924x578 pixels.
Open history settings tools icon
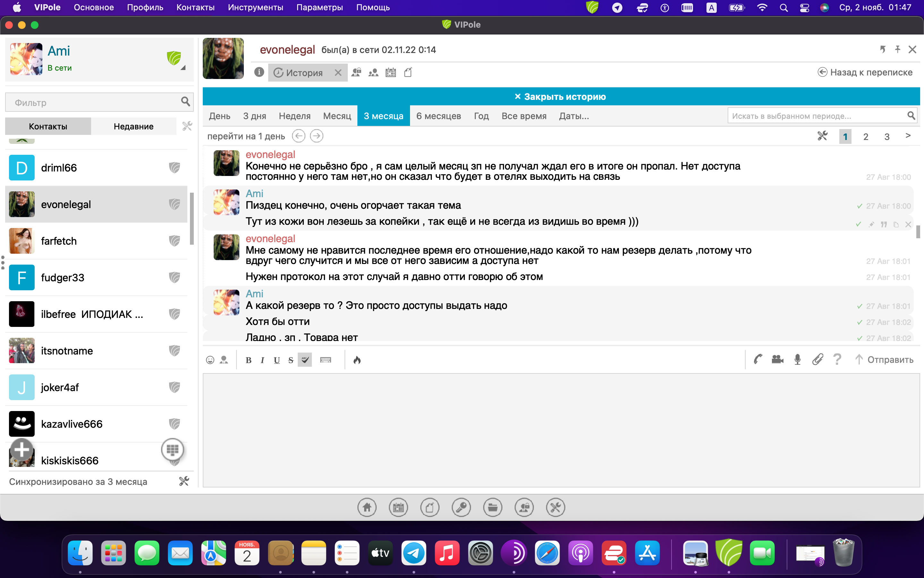coord(822,136)
